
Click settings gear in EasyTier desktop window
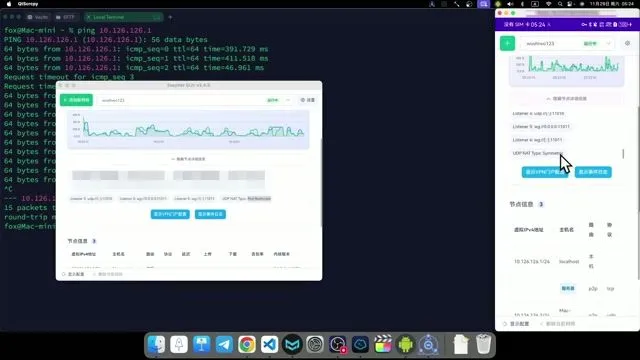(308, 100)
